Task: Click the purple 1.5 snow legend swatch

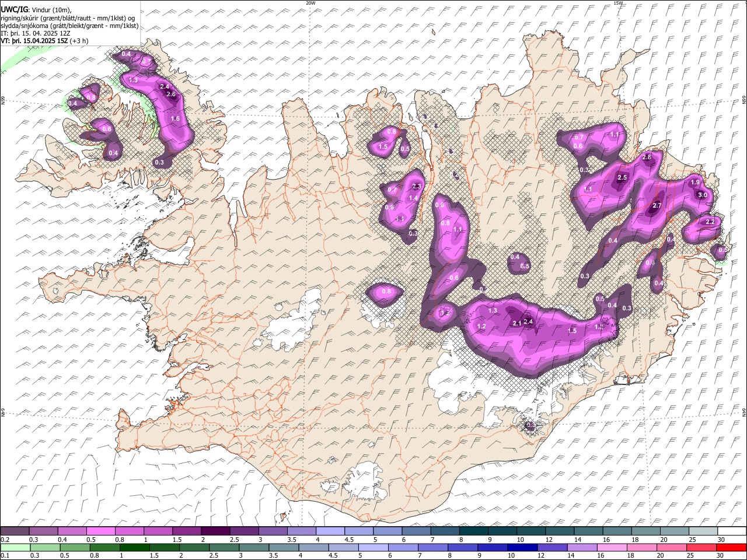Action: coord(187,531)
